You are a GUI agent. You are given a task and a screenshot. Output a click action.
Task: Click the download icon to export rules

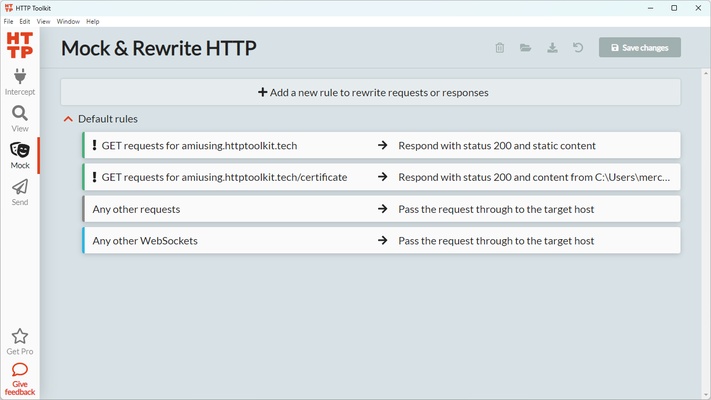pos(552,48)
